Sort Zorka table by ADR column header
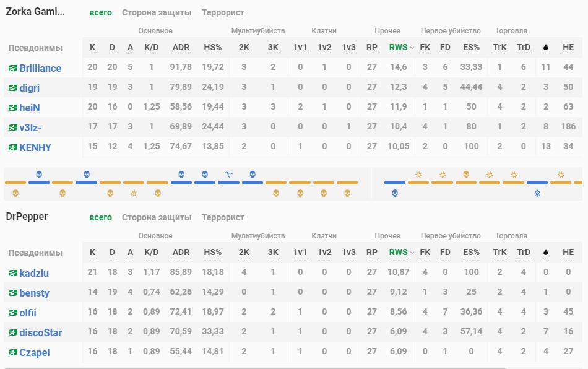 pos(181,47)
